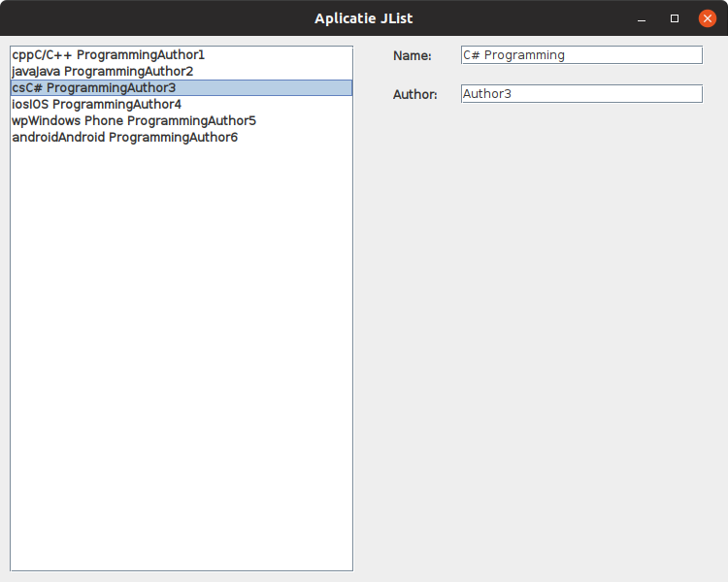Click the Name: label

pyautogui.click(x=412, y=56)
